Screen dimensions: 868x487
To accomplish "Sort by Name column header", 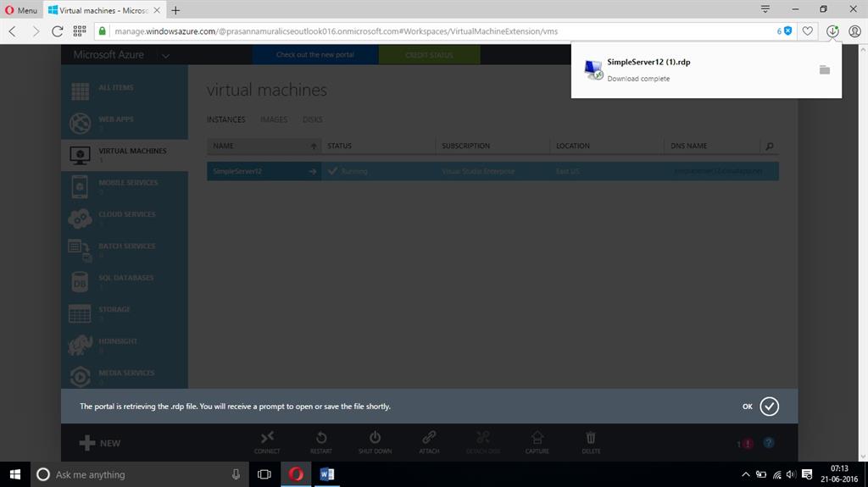I will coord(264,146).
